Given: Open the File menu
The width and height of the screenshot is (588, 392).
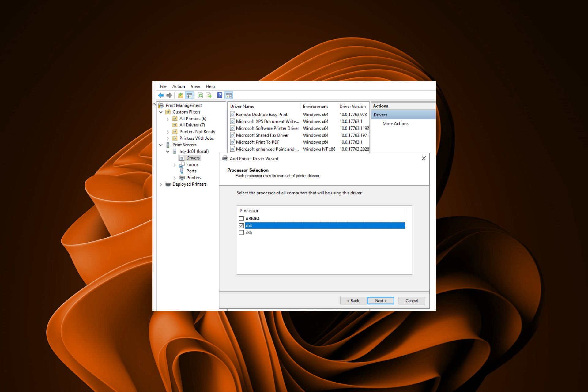Looking at the screenshot, I should 163,86.
